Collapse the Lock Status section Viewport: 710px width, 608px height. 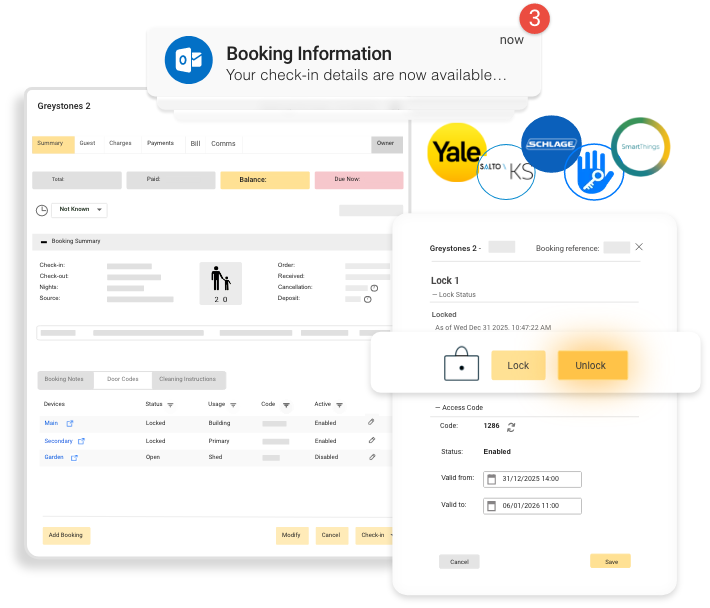(x=435, y=295)
